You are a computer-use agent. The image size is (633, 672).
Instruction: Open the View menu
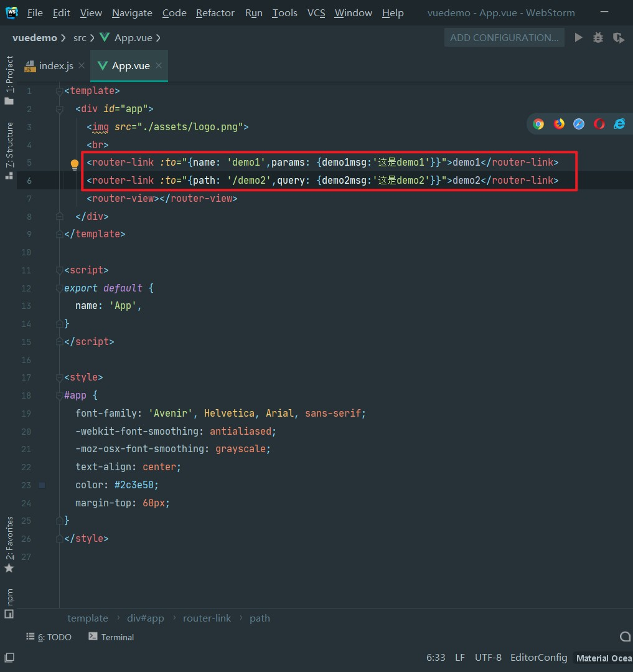pyautogui.click(x=91, y=13)
